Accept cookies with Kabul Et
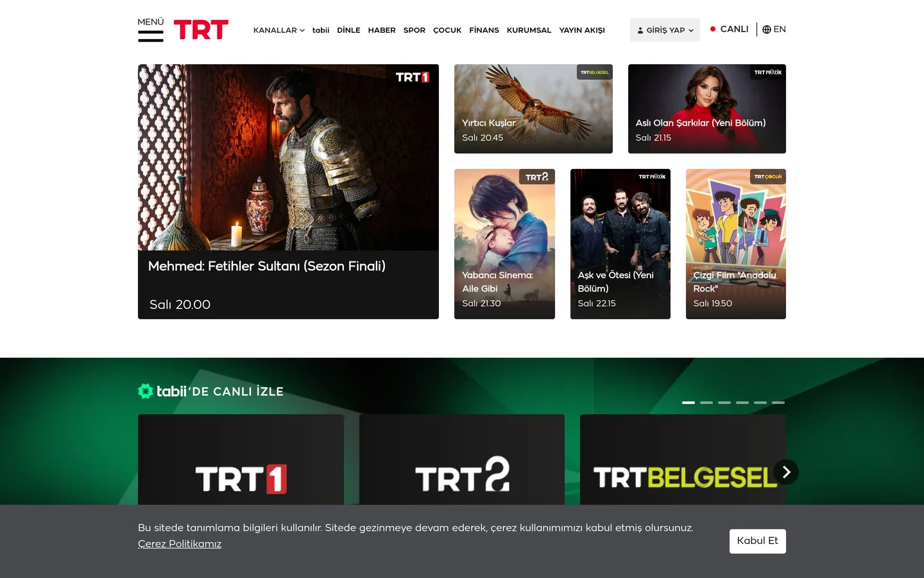 758,541
